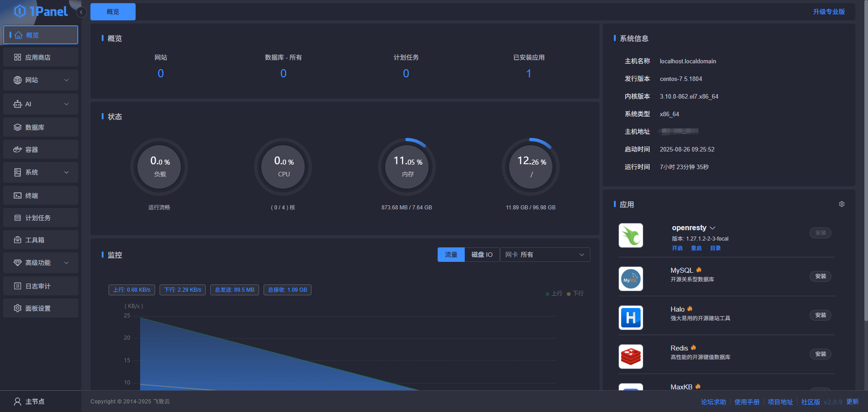Open the 网卡 所有 dropdown
Image resolution: width=868 pixels, height=412 pixels.
(545, 255)
